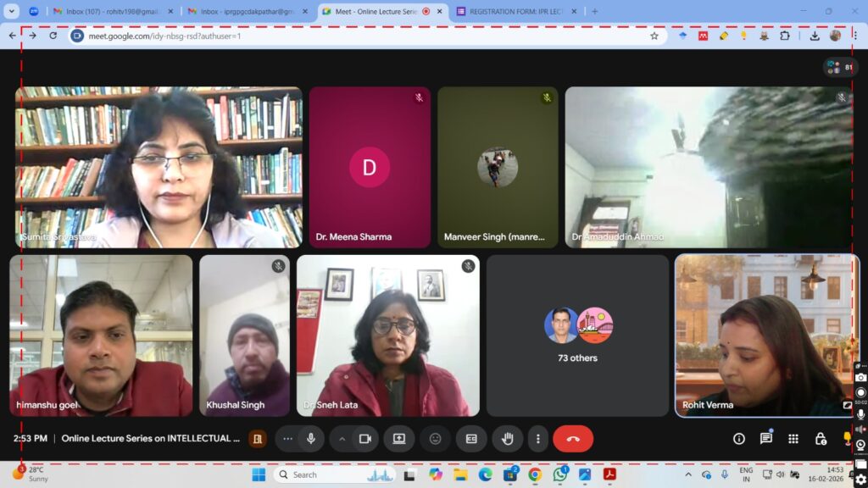Bookmark this page with star icon

654,36
